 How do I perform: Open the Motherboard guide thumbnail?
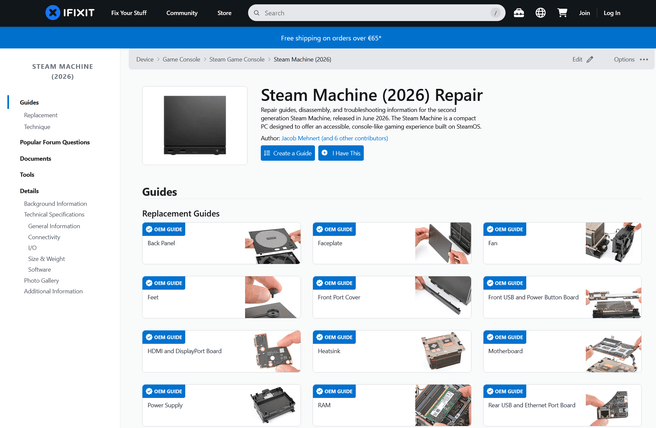tap(613, 351)
